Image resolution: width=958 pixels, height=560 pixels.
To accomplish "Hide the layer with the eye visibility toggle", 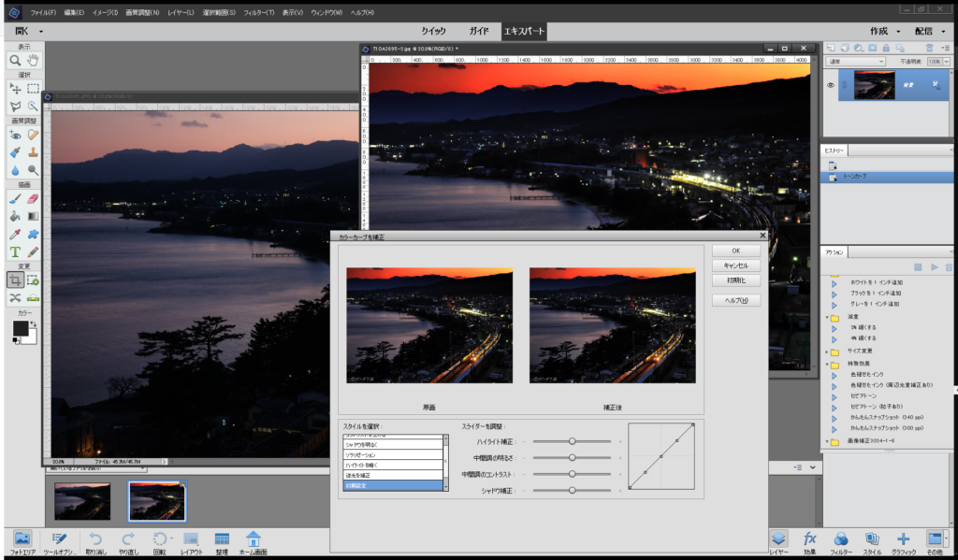I will click(x=831, y=85).
